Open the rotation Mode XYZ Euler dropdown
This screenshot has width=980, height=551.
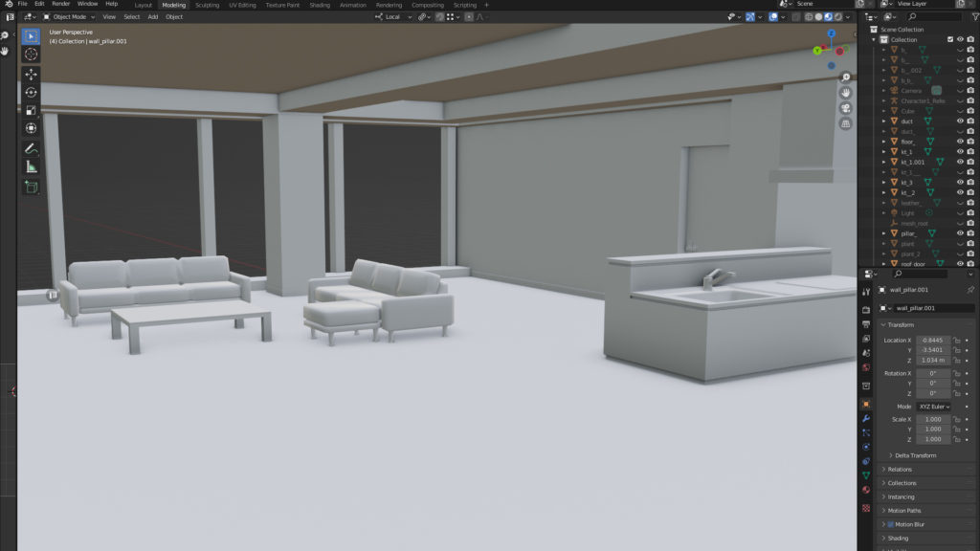(933, 407)
